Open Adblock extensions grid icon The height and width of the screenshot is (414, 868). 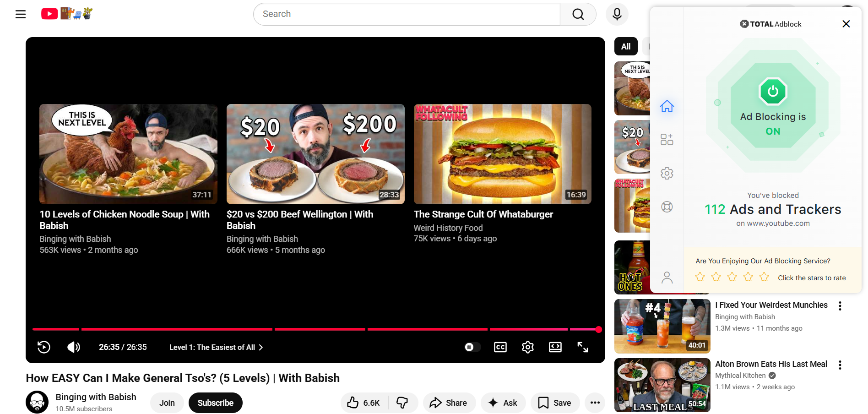(x=667, y=139)
